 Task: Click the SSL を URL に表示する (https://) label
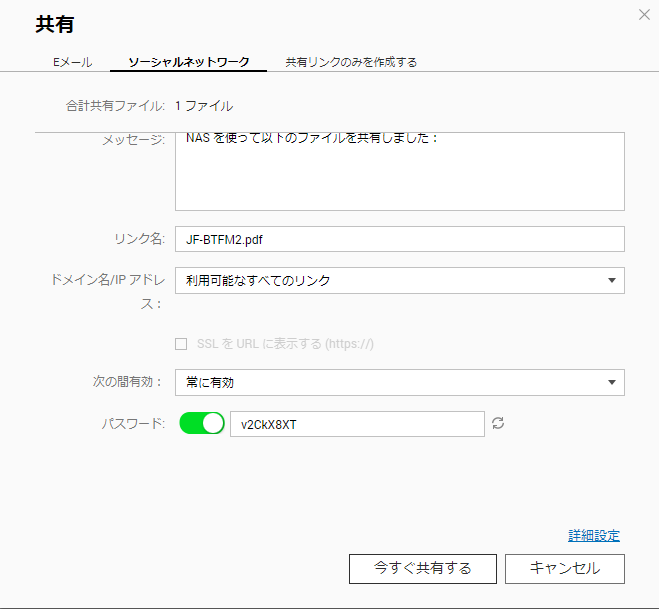tap(285, 344)
